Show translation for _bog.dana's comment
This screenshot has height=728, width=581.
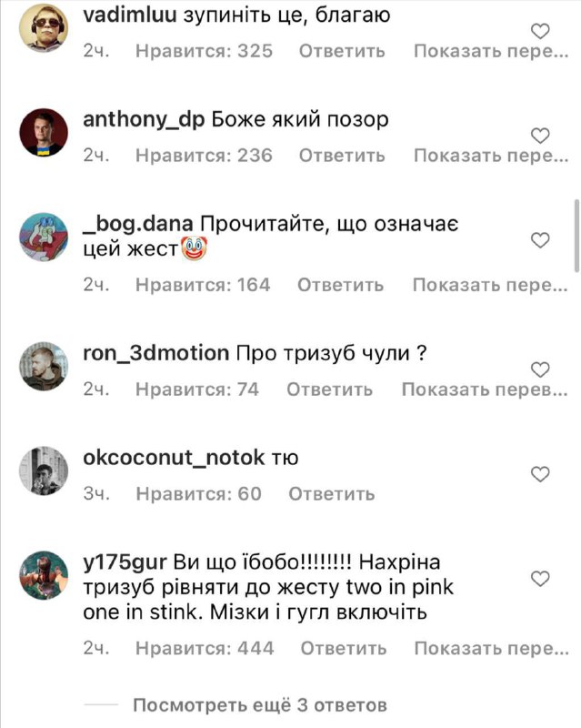pos(490,285)
